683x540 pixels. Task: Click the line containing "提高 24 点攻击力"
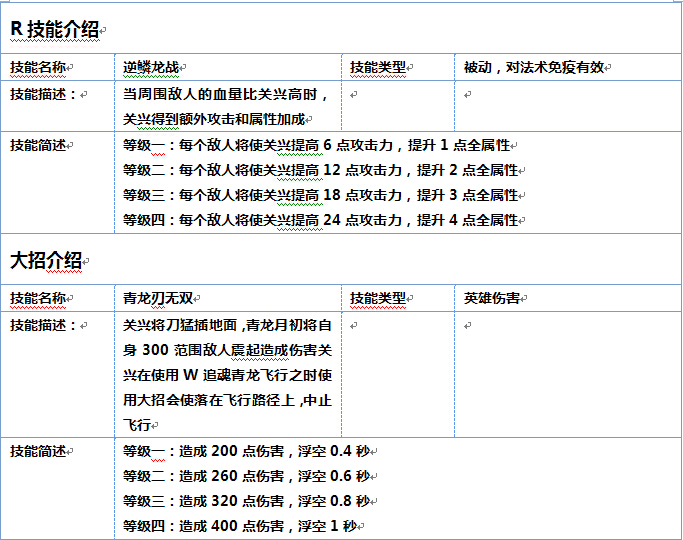click(321, 220)
